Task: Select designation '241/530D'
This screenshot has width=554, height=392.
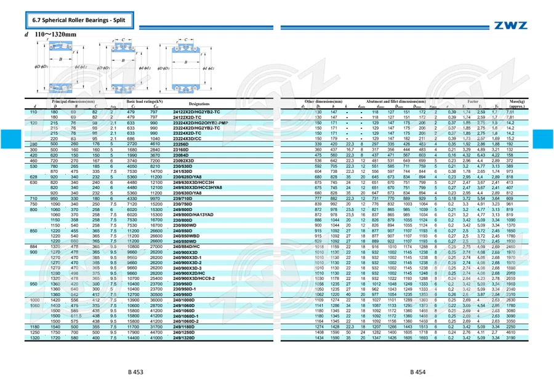Action: coord(183,171)
